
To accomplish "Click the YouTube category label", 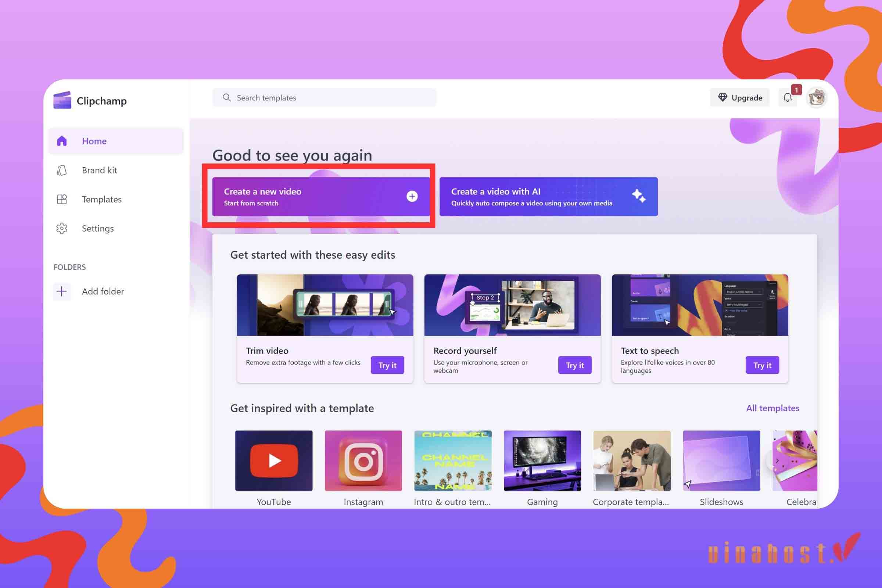I will [x=274, y=502].
